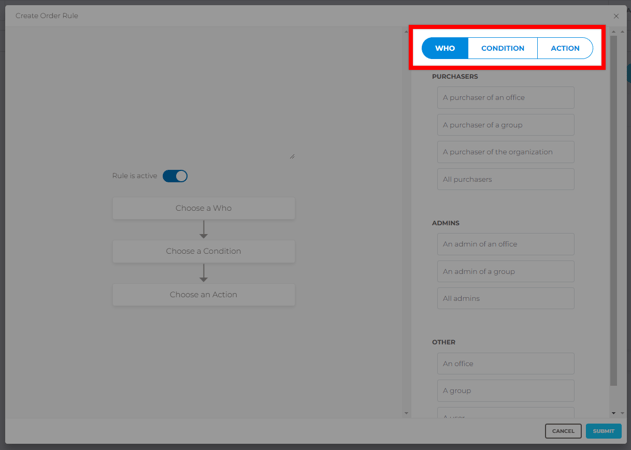The image size is (631, 450).
Task: Switch to the WHO tab
Action: [x=445, y=48]
